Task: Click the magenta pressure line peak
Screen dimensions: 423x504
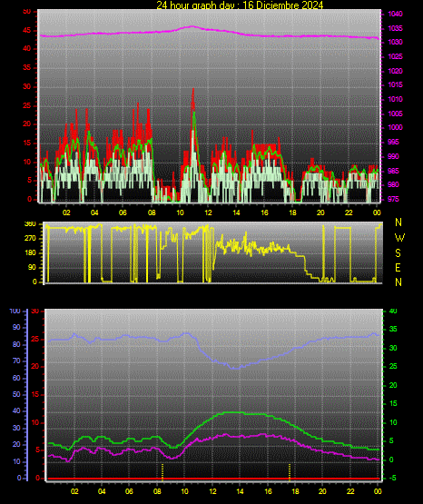Action: click(192, 26)
